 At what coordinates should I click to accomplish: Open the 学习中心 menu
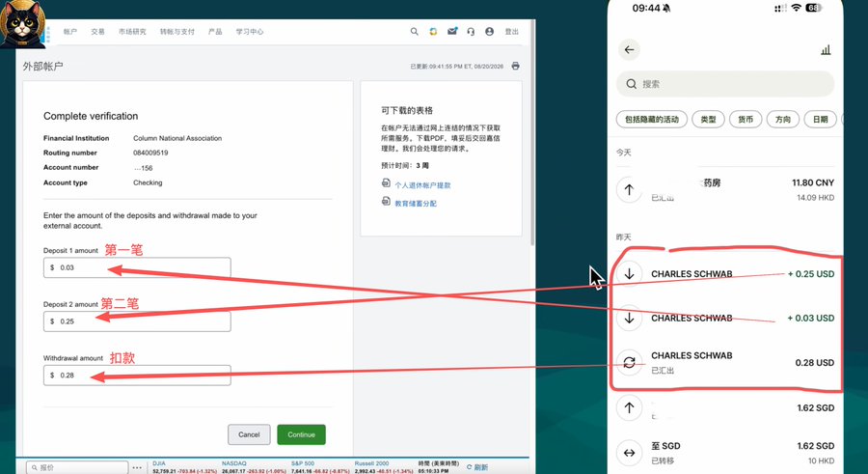250,32
